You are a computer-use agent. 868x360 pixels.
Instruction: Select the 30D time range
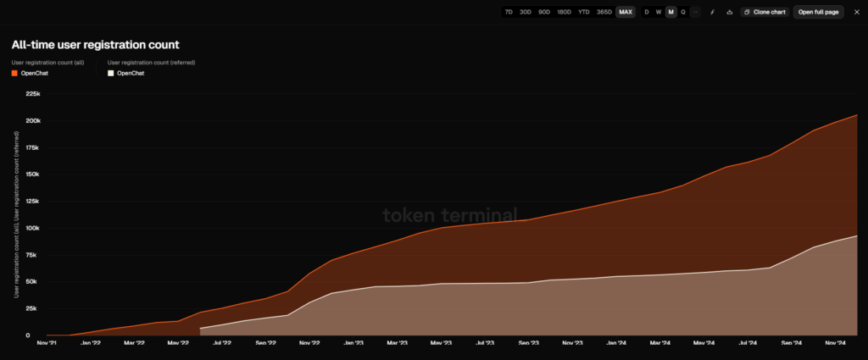[526, 12]
